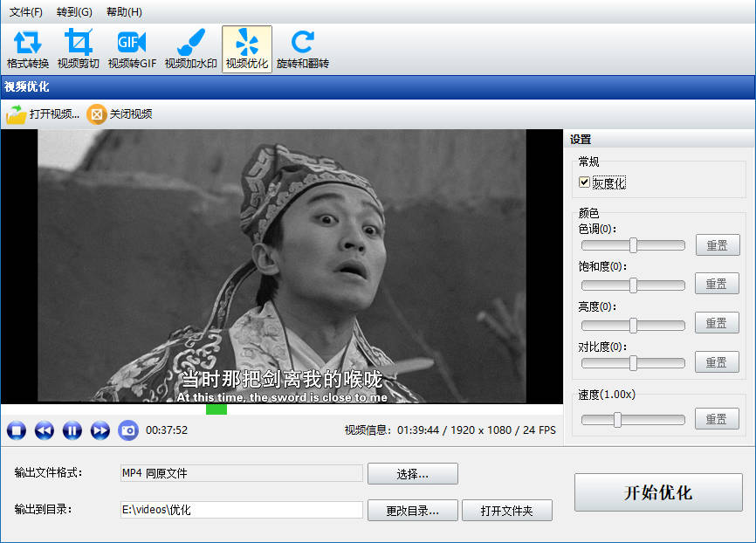Open the 旋转和翻转 rotate and flip tool
Screen dimensions: 756x543
(302, 49)
